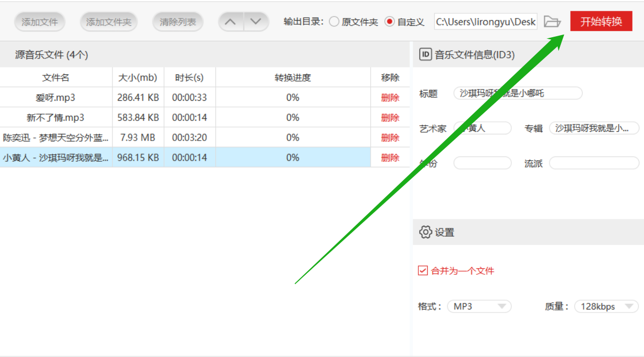This screenshot has height=357, width=644.
Task: Open the 格式 MP3 format dropdown
Action: click(479, 306)
